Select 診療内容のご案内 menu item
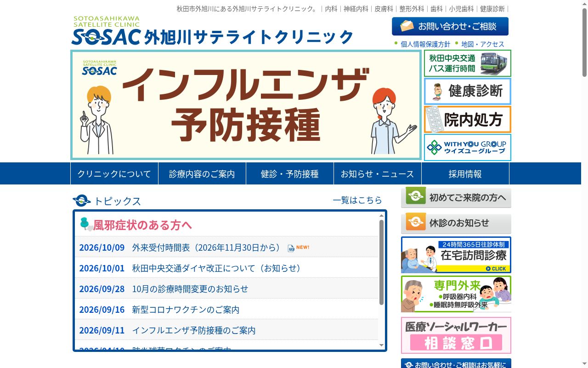588x368 pixels. tap(202, 173)
